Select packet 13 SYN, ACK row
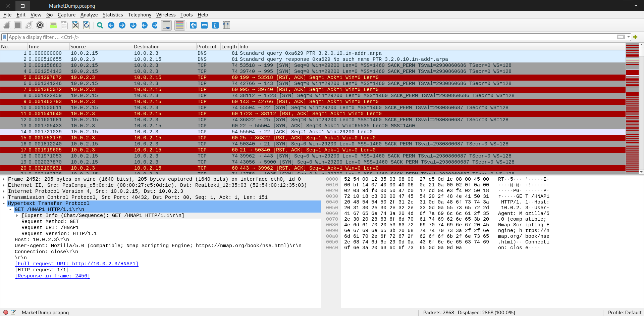The image size is (644, 316). (313, 126)
